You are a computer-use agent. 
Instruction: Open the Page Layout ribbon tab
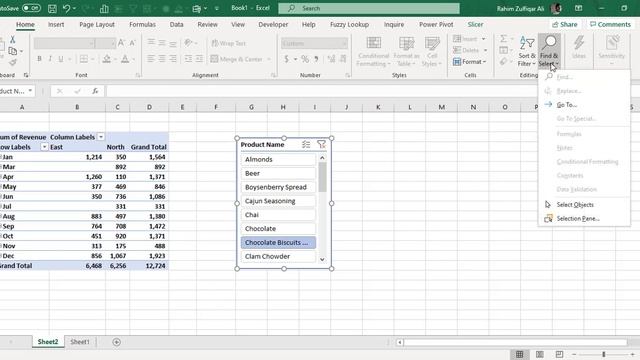click(x=97, y=24)
